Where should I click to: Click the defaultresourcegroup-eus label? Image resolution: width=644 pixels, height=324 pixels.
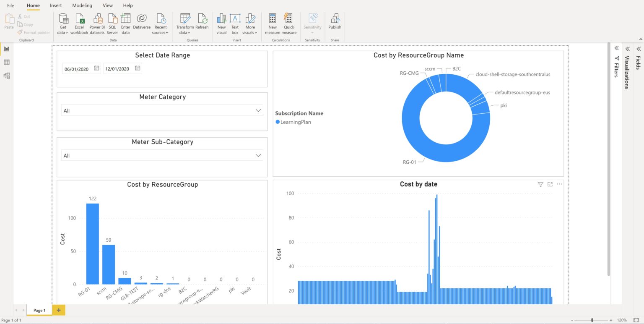pos(522,92)
